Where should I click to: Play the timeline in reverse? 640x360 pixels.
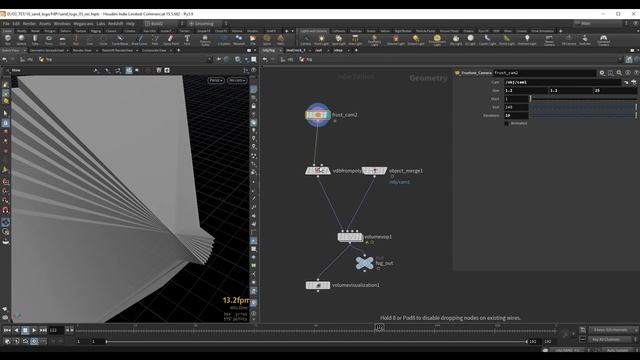click(16, 330)
